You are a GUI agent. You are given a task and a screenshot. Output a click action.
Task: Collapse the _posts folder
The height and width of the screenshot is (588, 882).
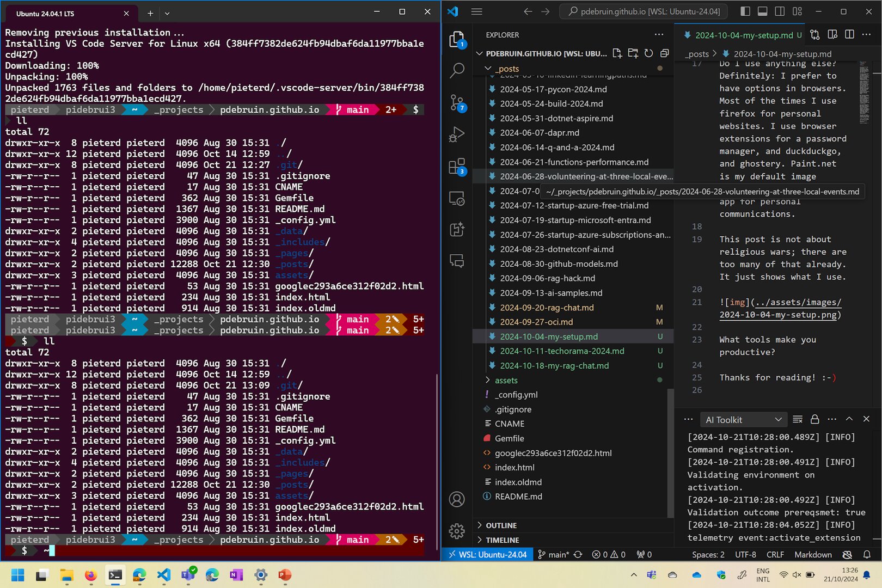[x=487, y=69]
